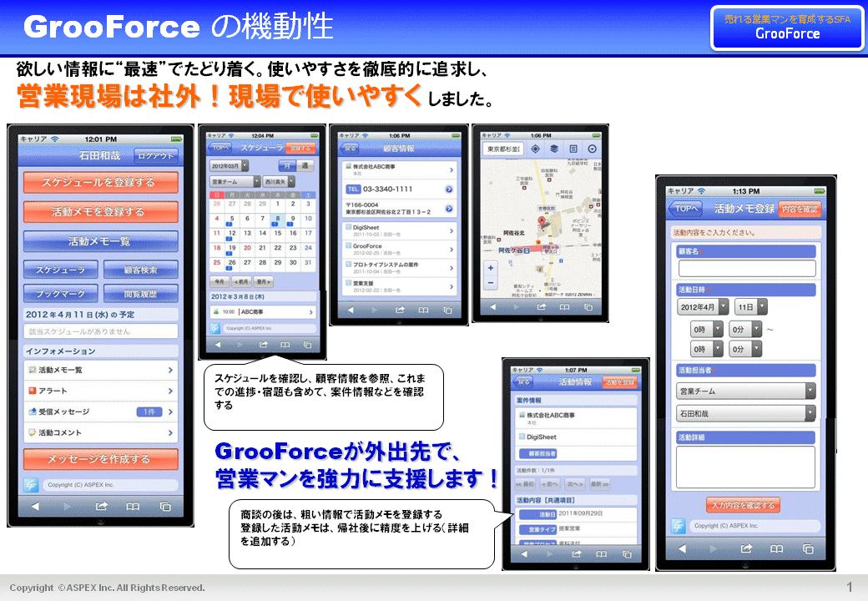Tap the 入力内容を確認する button
Image resolution: width=868 pixels, height=601 pixels.
[742, 505]
